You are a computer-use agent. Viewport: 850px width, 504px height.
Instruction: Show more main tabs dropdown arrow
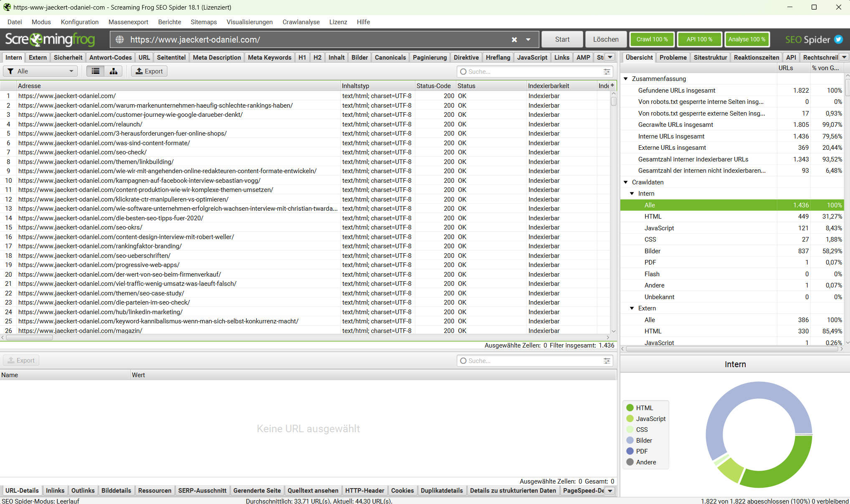click(610, 57)
